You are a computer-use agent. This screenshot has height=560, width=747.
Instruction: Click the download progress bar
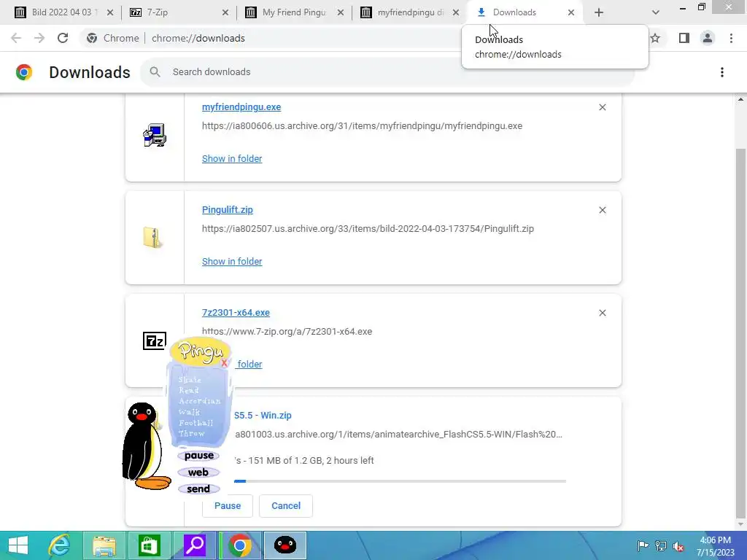coord(400,481)
